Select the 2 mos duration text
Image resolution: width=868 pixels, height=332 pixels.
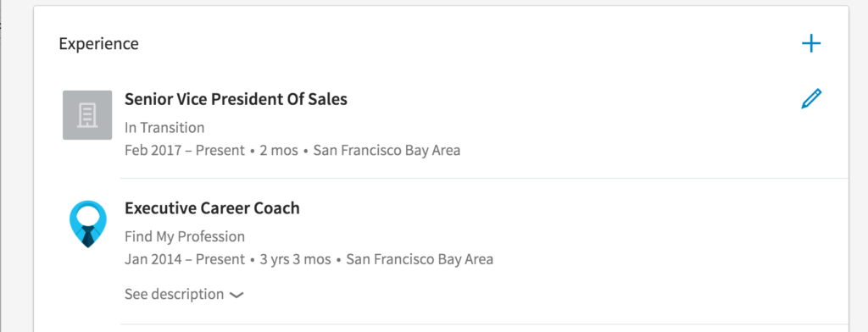click(x=278, y=151)
